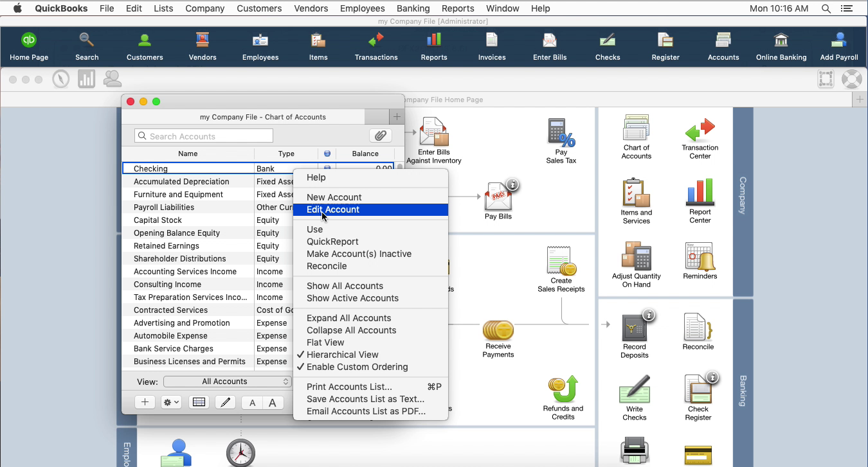Open Receive Payments on Home Page
Screen dimensions: 868x467
(x=498, y=339)
